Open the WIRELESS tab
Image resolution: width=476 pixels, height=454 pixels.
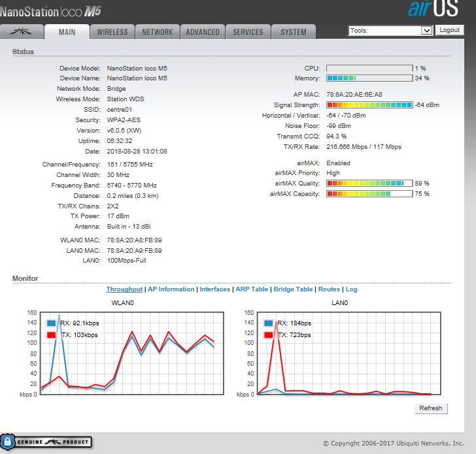112,32
